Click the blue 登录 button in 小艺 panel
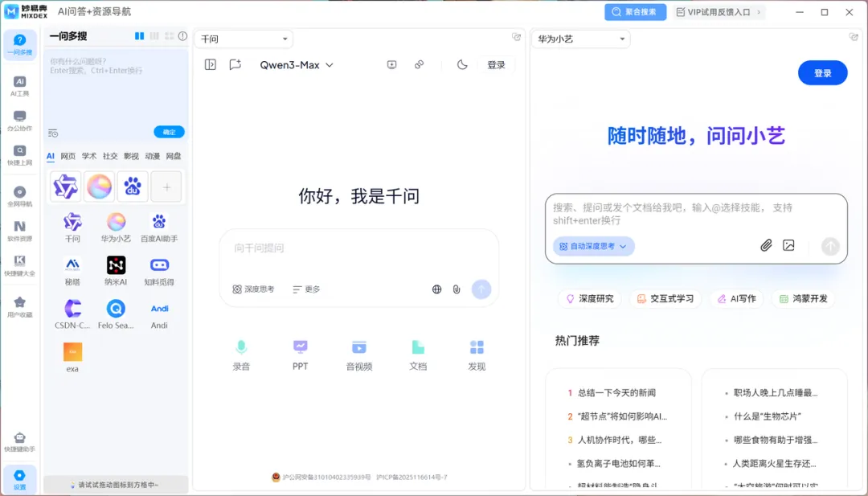This screenshot has height=496, width=868. [x=823, y=73]
